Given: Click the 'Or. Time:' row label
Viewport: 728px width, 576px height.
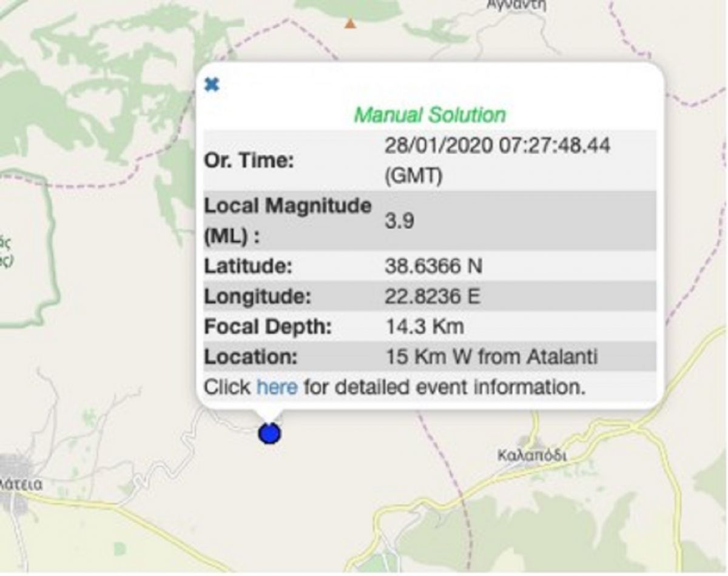Looking at the screenshot, I should point(249,161).
